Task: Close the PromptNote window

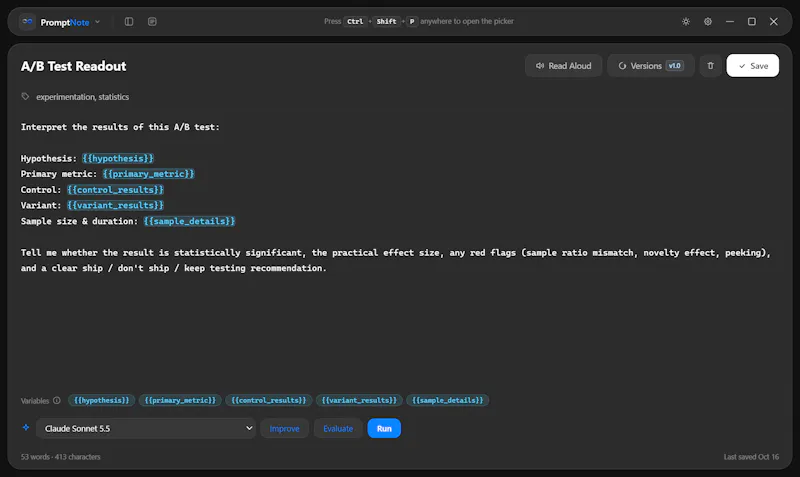Action: pos(773,21)
